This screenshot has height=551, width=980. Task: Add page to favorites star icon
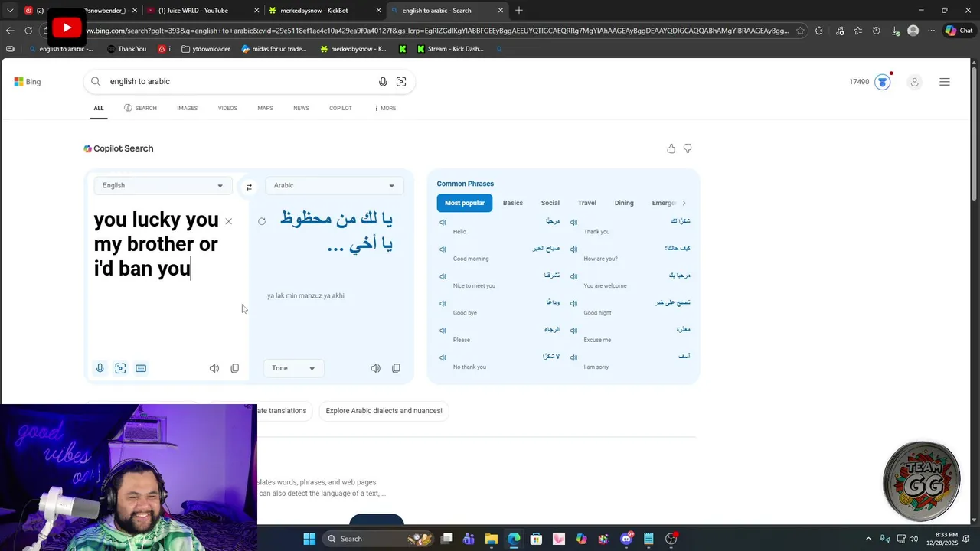(800, 31)
